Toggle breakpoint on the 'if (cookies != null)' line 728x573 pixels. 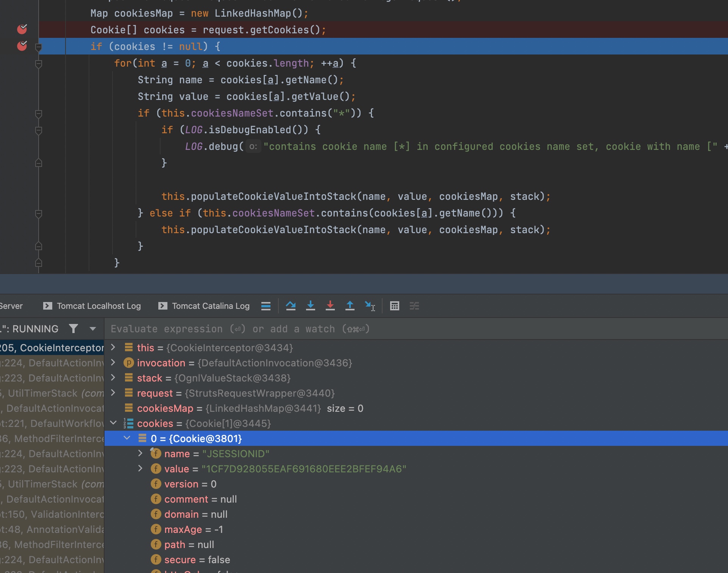coord(22,46)
